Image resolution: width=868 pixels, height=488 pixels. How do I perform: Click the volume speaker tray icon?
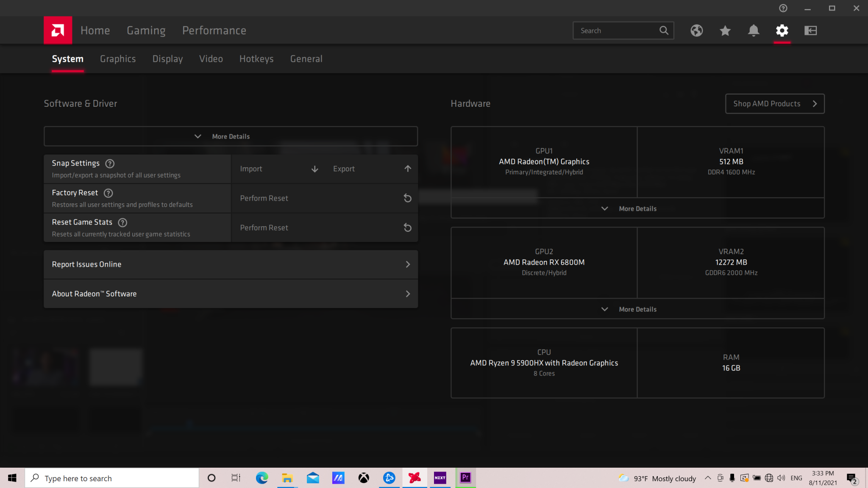[781, 478]
